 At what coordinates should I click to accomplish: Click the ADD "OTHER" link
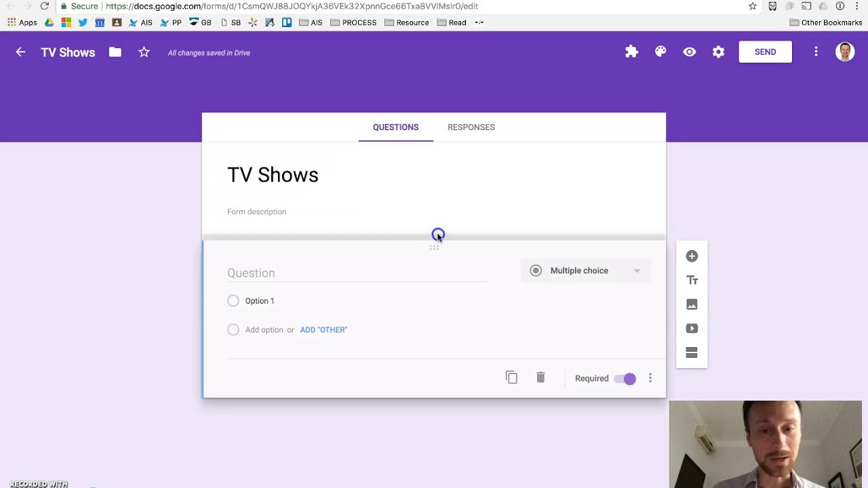click(x=323, y=330)
